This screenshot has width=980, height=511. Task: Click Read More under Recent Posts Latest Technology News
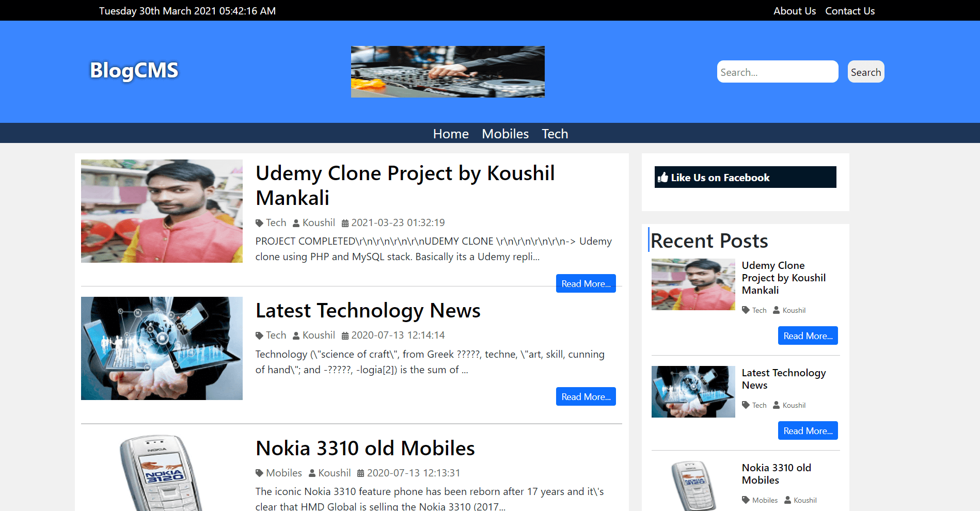pyautogui.click(x=808, y=430)
